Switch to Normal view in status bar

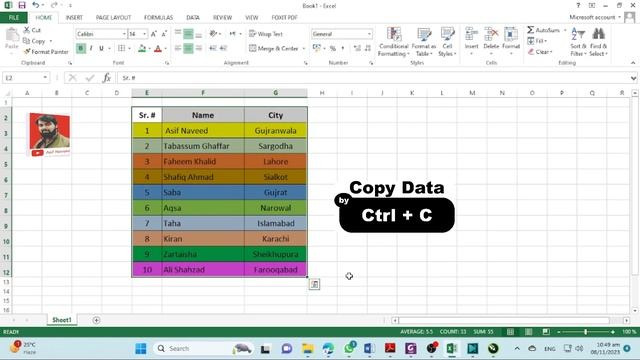point(510,332)
